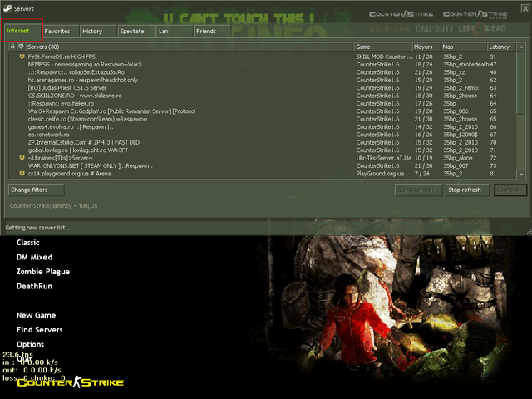This screenshot has height=399, width=532.
Task: Open Find Servers in the main menu
Action: [40, 330]
